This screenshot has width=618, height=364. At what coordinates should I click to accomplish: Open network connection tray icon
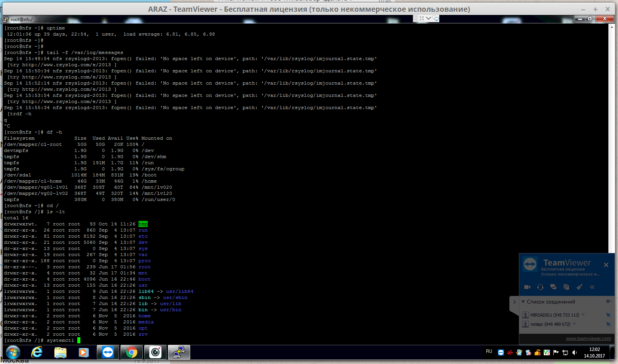[565, 353]
